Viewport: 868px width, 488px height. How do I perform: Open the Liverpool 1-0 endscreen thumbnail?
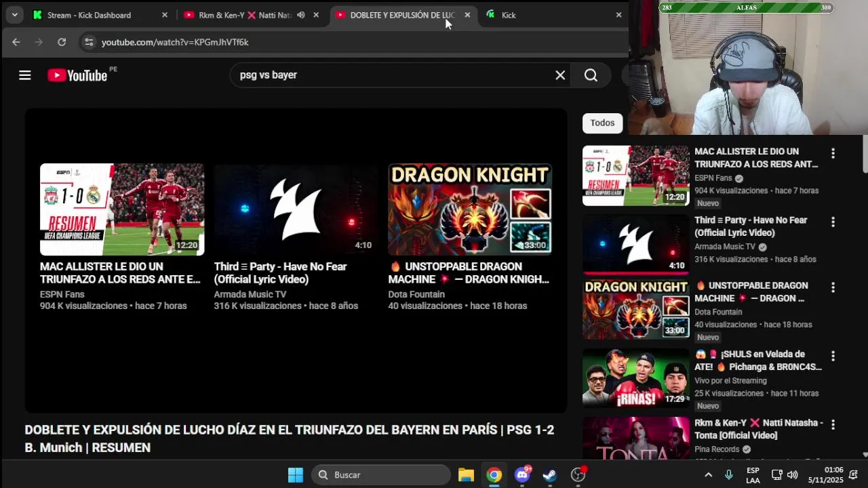click(122, 209)
